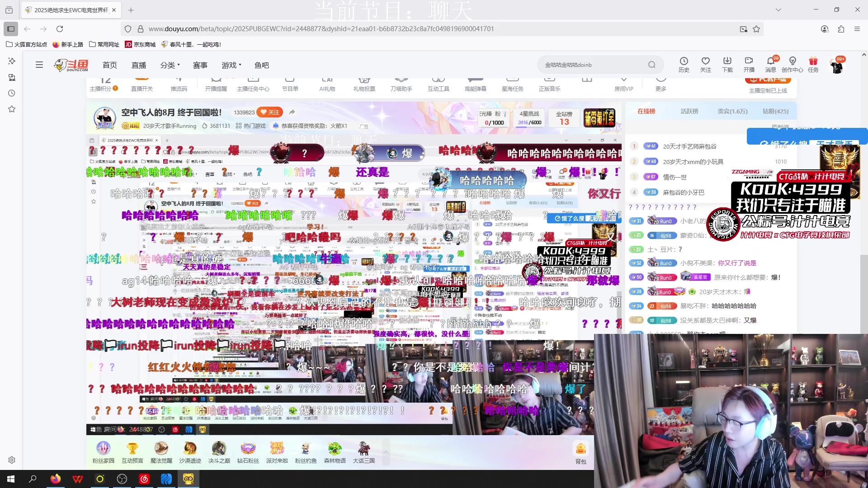The image size is (868, 488).
Task: Open the 背包 backpack
Action: (x=581, y=453)
